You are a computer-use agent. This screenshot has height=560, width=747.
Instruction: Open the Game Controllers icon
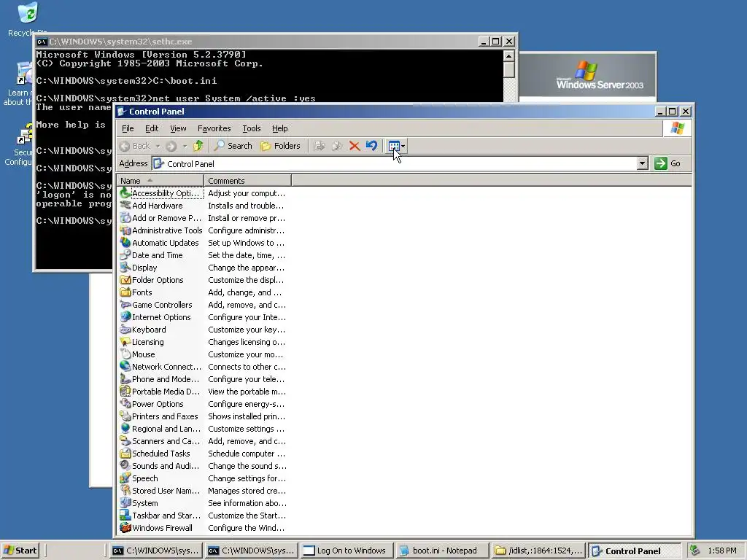(125, 304)
